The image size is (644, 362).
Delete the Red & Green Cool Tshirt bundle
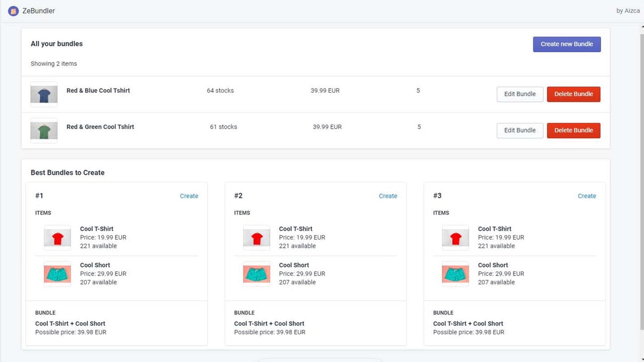574,130
